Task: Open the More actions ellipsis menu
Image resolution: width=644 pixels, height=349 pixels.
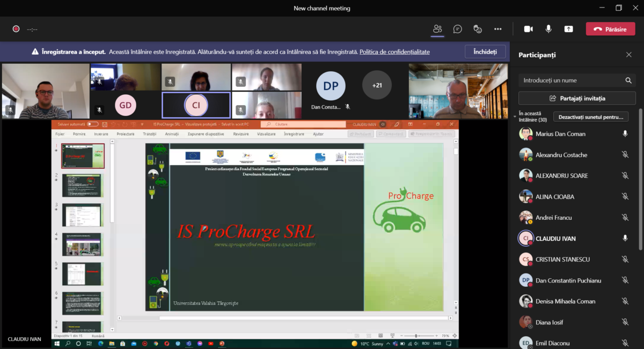Action: [x=497, y=29]
